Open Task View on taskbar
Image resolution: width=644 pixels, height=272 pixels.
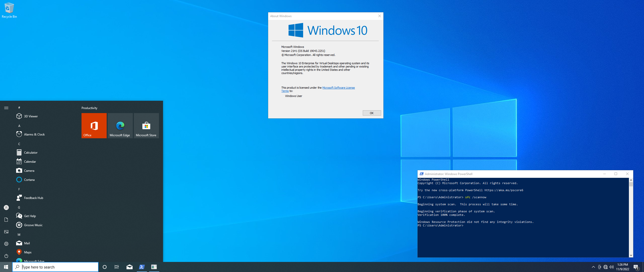point(117,267)
